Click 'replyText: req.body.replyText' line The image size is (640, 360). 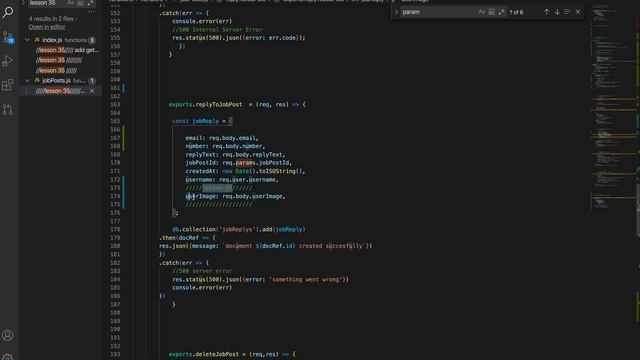[236, 155]
